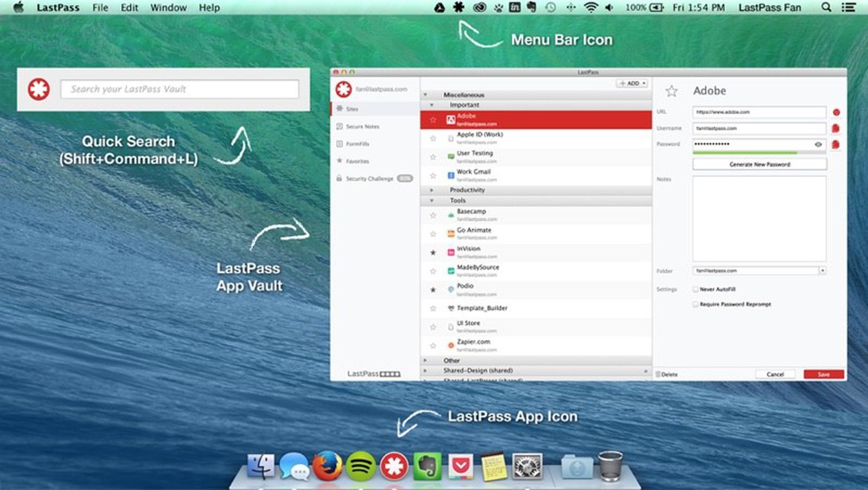Enable Never AutoFill setting
Viewport: 868px width, 490px height.
[695, 289]
